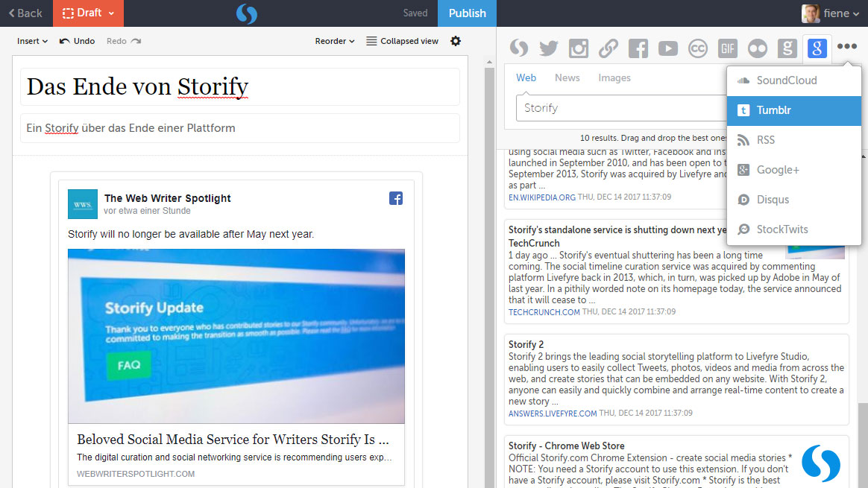The height and width of the screenshot is (488, 868).
Task: Choose SoundCloud from the sources menu
Action: (794, 80)
